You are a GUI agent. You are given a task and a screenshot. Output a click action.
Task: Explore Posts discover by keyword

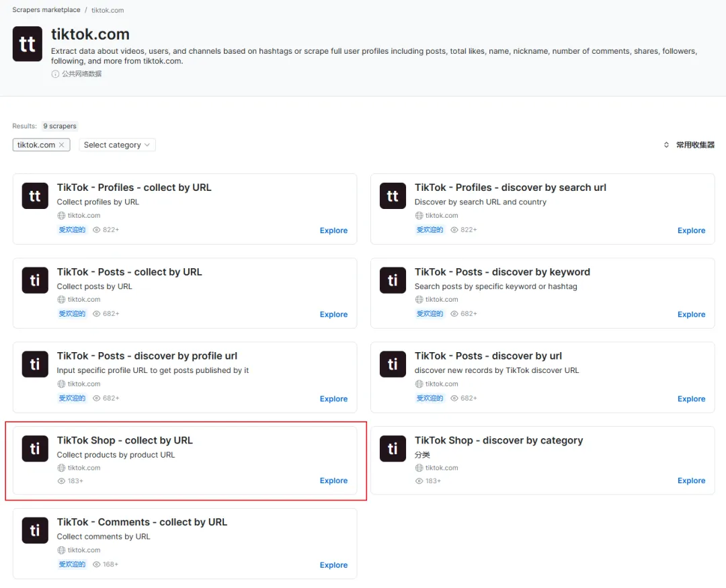coord(691,314)
